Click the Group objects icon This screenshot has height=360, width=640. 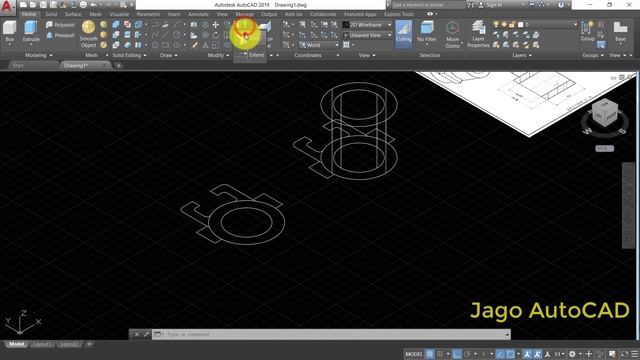click(587, 31)
